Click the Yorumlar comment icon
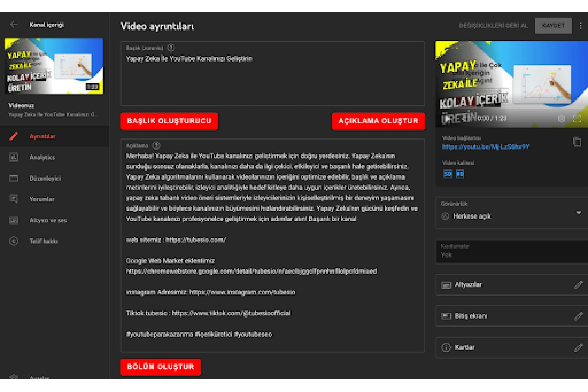This screenshot has height=392, width=588. 14,199
